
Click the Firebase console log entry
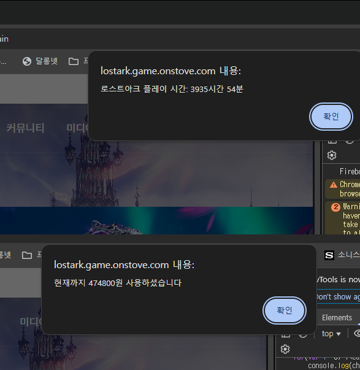pos(349,171)
